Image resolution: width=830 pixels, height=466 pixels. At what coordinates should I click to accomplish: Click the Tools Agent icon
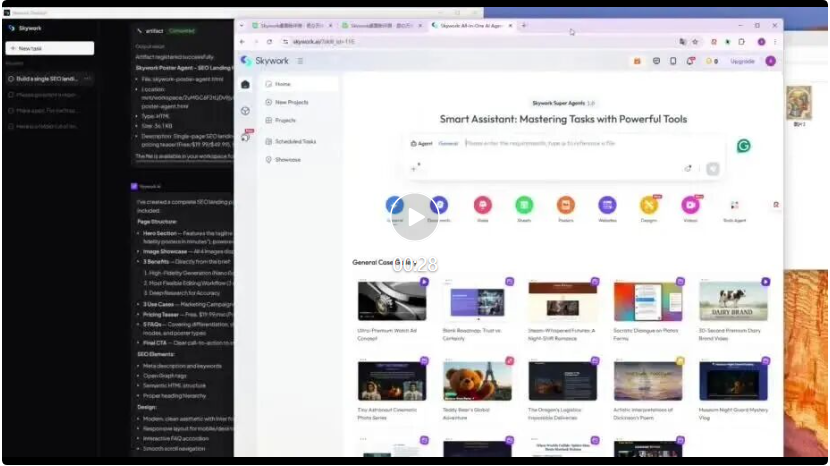tap(733, 204)
